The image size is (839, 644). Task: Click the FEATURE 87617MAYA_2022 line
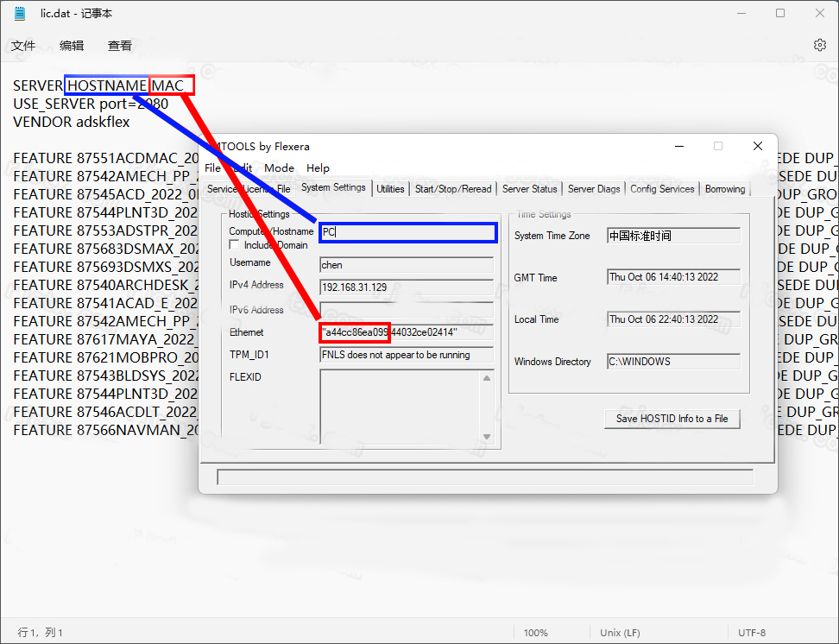[x=106, y=340]
